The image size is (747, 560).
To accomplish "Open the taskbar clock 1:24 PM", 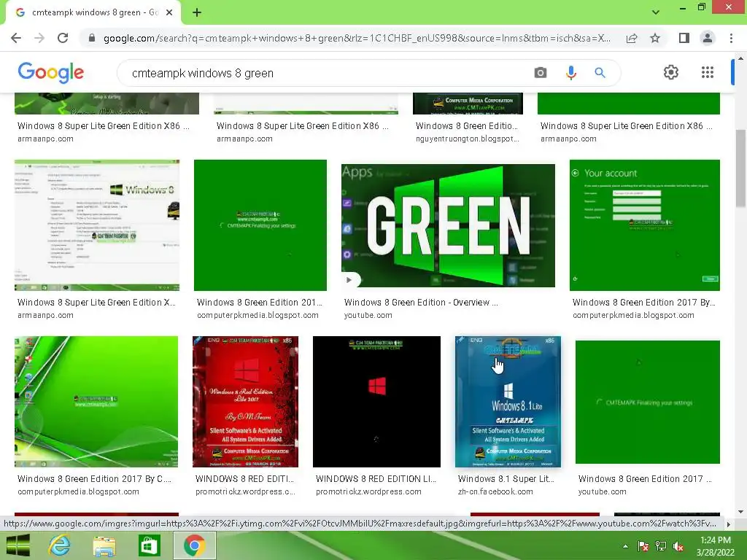I will (x=716, y=545).
